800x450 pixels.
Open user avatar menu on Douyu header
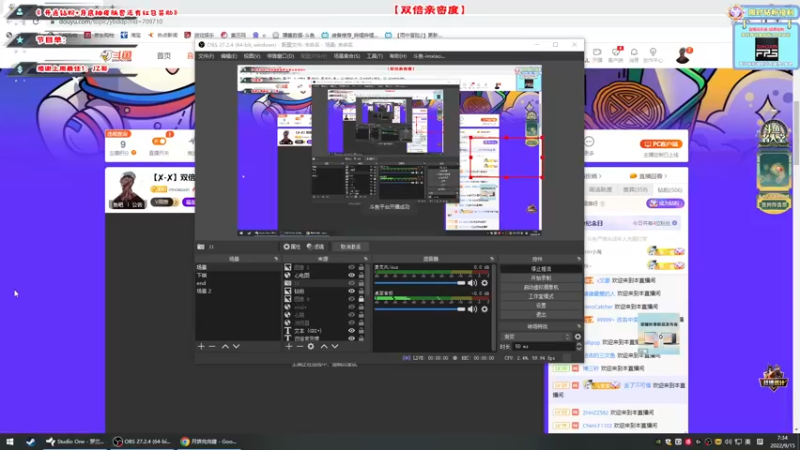pos(683,55)
